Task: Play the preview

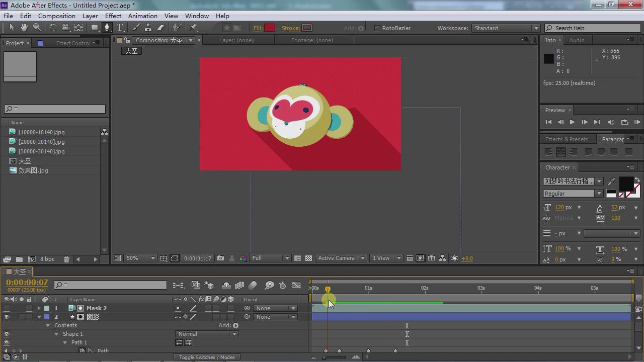Action: click(x=572, y=122)
